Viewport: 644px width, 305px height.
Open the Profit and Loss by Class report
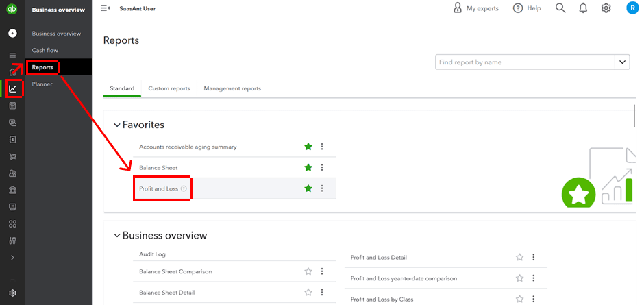[x=382, y=300]
